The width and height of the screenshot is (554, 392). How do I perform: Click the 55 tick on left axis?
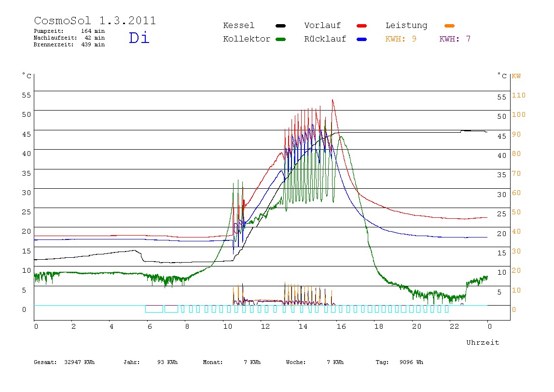[x=27, y=95]
